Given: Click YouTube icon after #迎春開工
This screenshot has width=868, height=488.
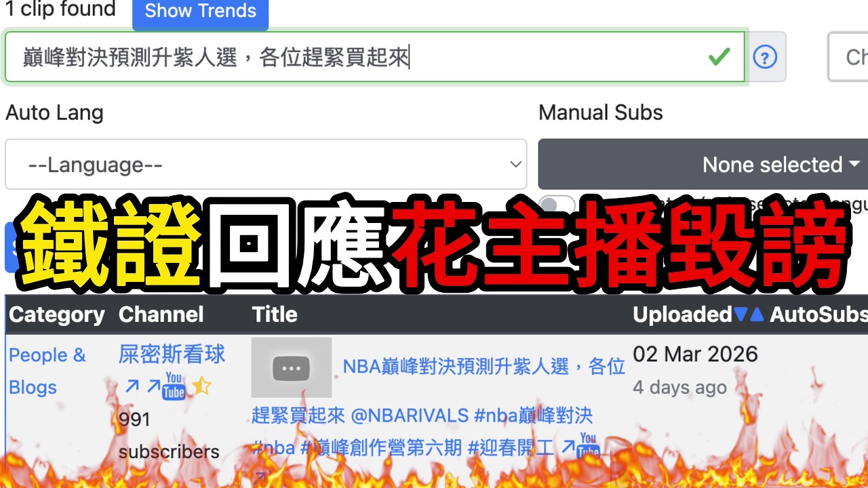Looking at the screenshot, I should pyautogui.click(x=589, y=445).
